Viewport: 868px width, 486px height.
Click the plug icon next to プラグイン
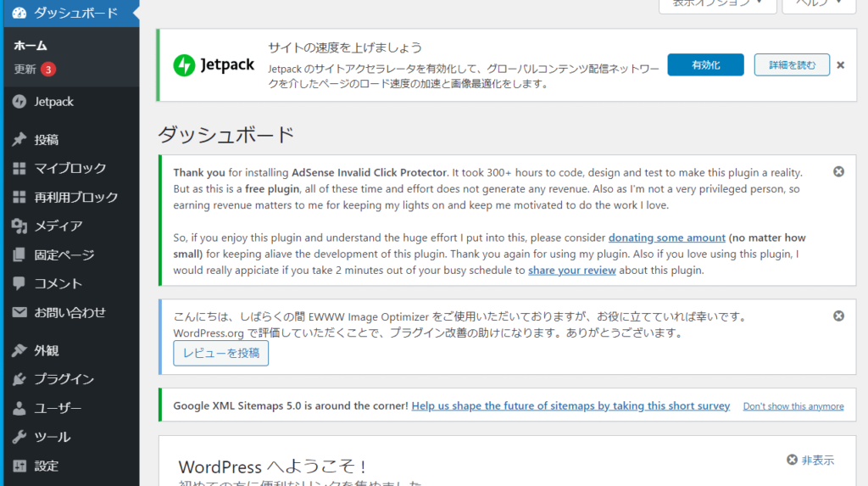[19, 379]
